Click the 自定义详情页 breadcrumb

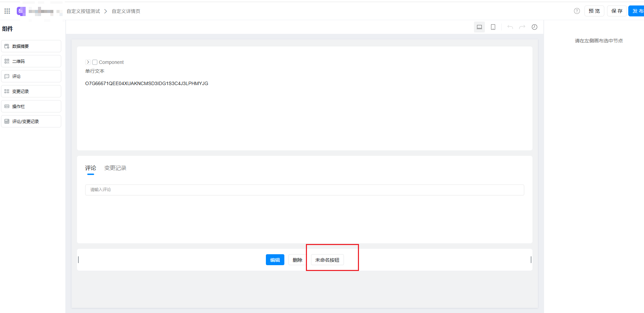point(126,11)
